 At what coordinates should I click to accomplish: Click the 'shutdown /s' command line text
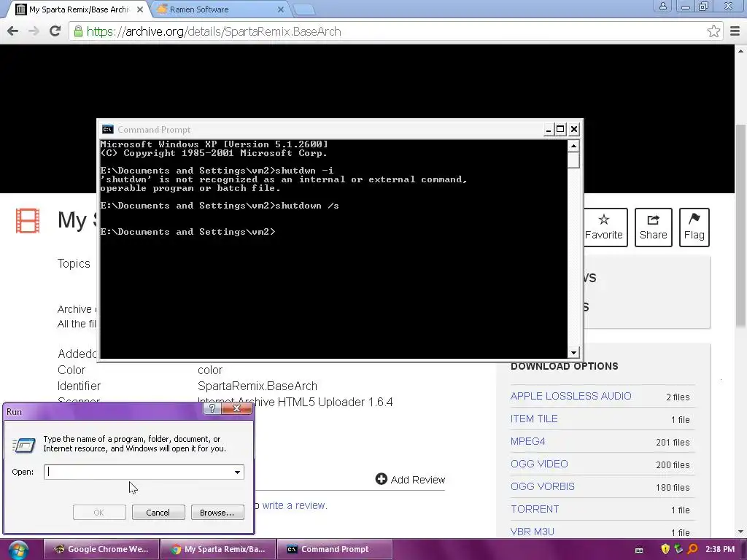click(307, 206)
